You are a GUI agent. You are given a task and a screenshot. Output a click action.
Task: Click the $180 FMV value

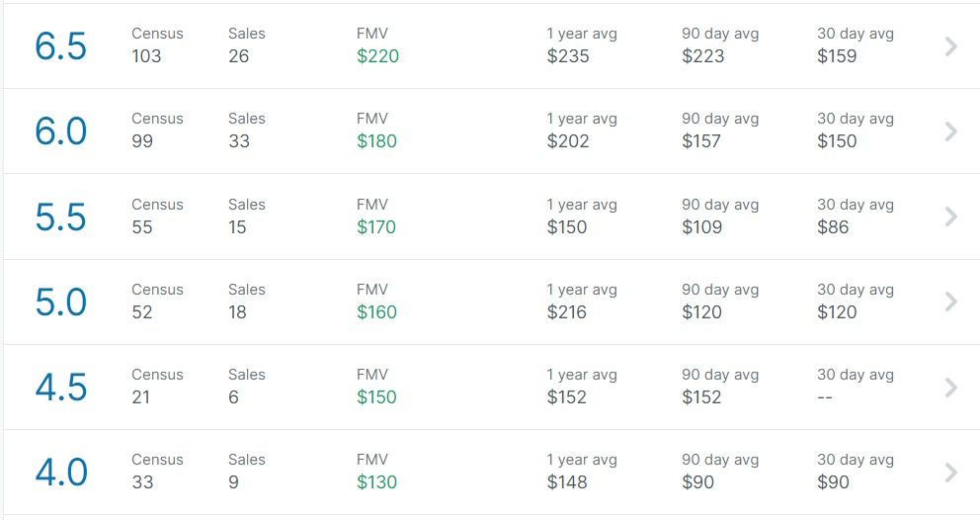pyautogui.click(x=376, y=140)
